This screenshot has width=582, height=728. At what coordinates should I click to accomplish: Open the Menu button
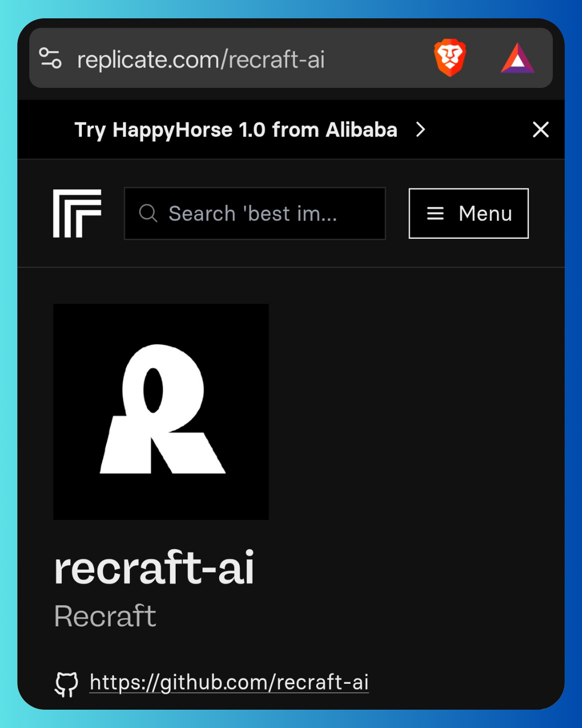(469, 214)
